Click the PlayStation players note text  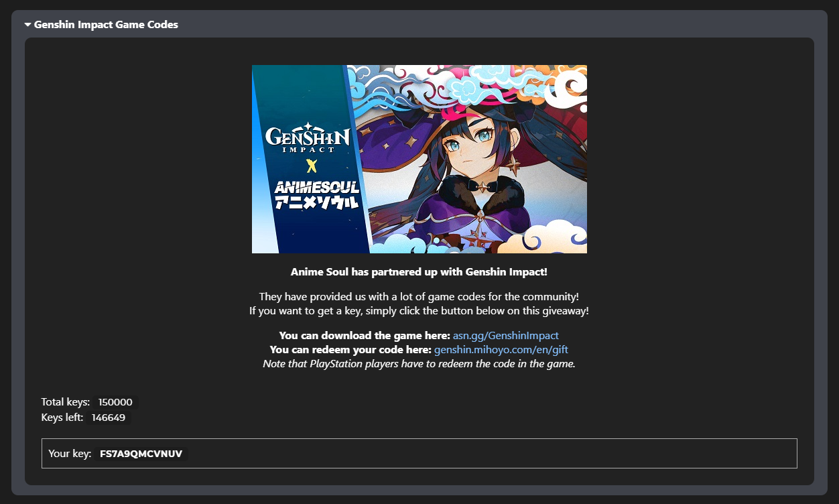[x=419, y=365]
